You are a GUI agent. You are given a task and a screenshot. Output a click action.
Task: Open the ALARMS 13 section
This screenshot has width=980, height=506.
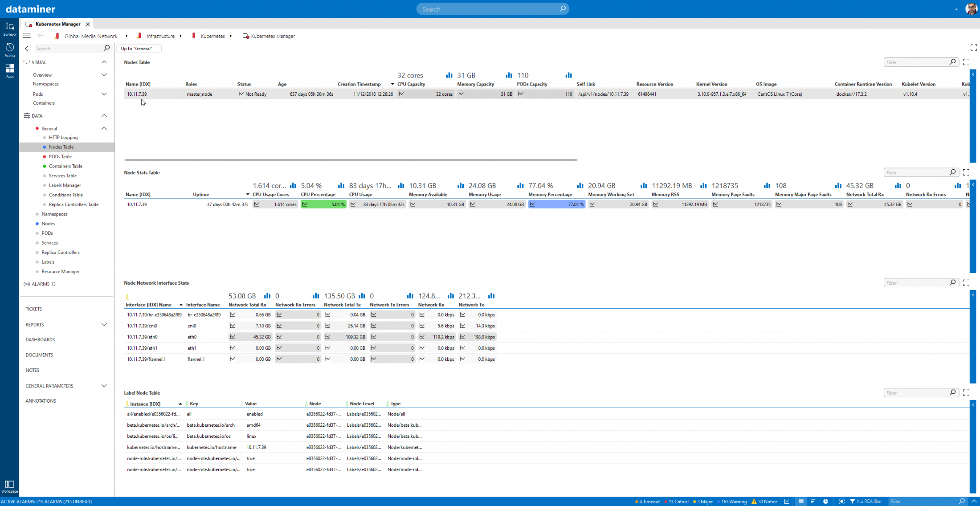(40, 284)
